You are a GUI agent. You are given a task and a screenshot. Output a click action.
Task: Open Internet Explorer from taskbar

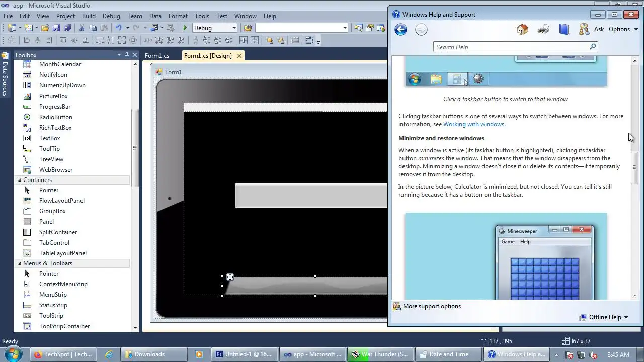point(109,354)
